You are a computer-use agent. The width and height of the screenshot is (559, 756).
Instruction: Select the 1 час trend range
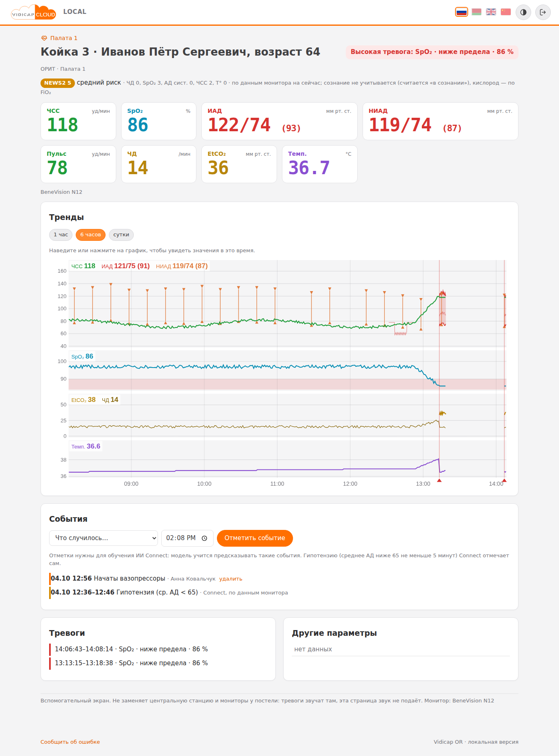coord(61,235)
